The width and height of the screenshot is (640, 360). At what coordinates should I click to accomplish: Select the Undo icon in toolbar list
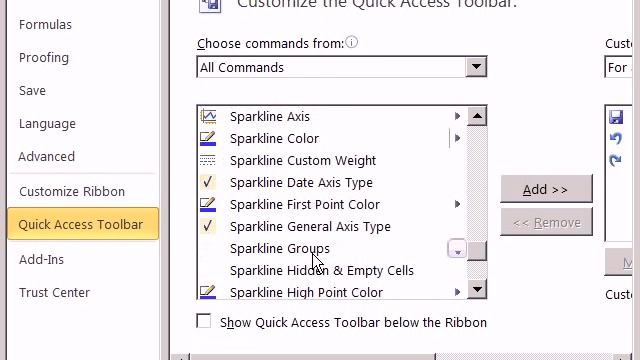click(x=616, y=138)
